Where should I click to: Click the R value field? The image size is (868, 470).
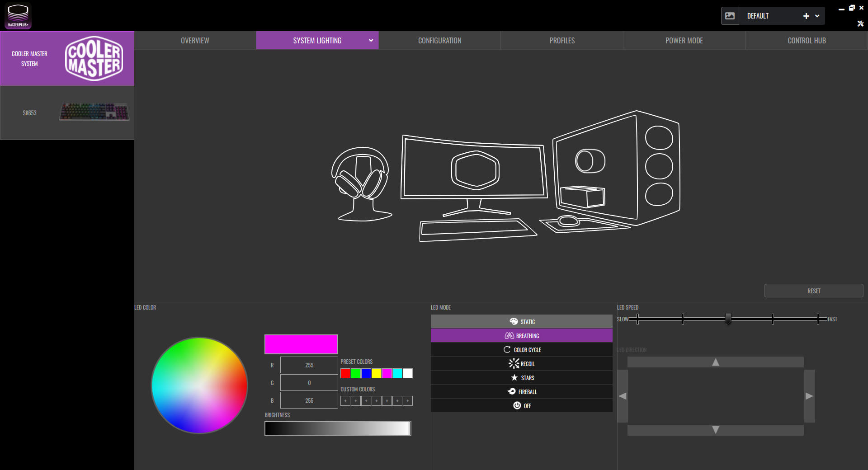pyautogui.click(x=309, y=365)
